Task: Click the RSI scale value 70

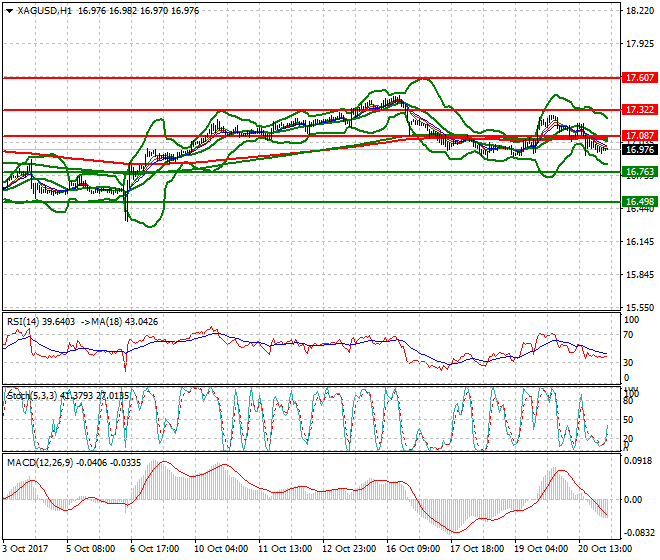Action: pos(628,335)
